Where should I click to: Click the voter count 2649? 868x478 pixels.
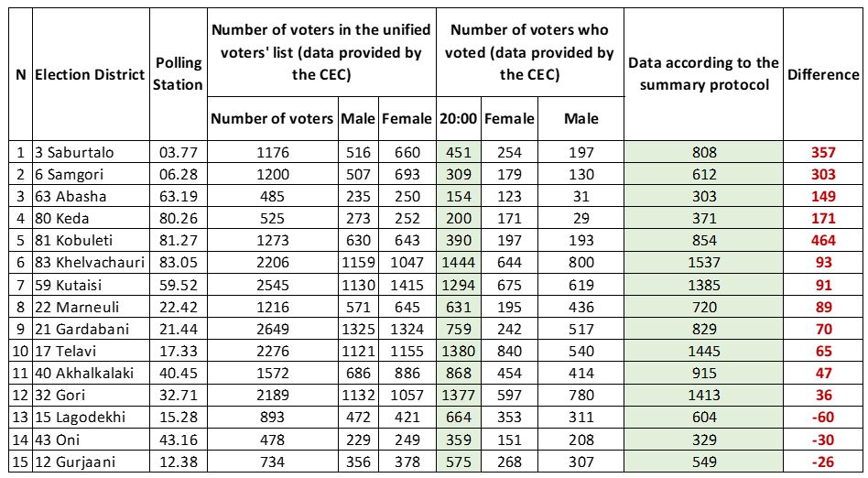(x=272, y=329)
